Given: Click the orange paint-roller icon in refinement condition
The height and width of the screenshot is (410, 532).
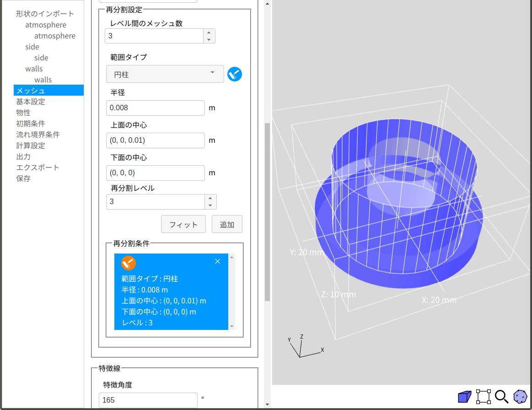Looking at the screenshot, I should [x=129, y=263].
